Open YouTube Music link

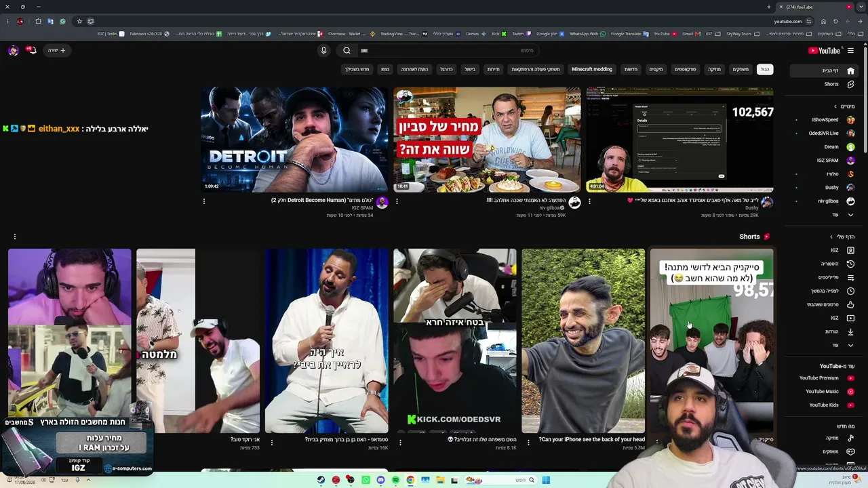[825, 392]
